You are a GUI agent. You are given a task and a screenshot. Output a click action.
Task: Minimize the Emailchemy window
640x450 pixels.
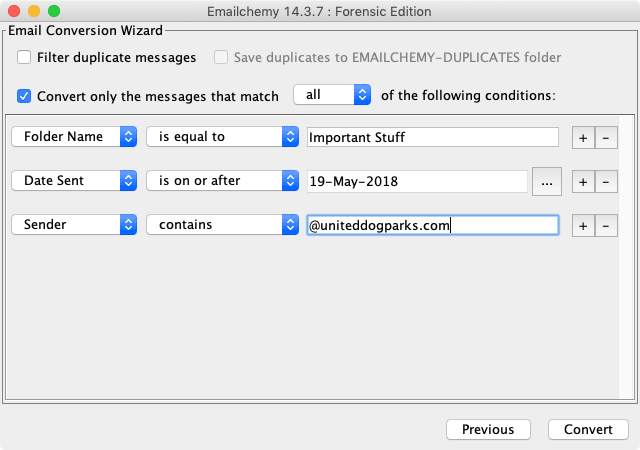tap(34, 11)
